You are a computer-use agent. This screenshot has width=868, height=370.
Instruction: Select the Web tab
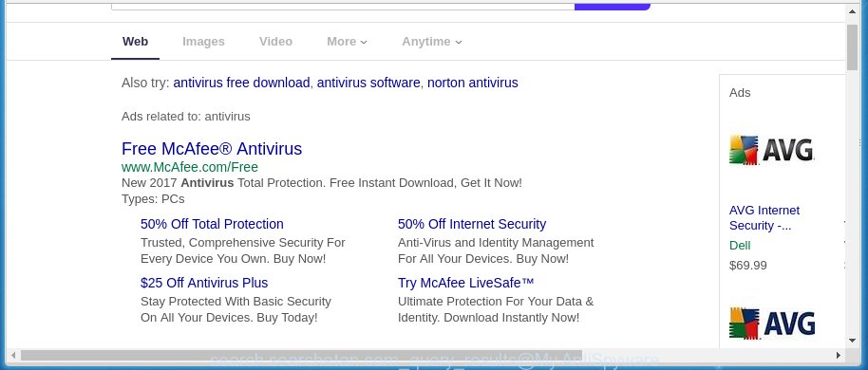pyautogui.click(x=135, y=42)
